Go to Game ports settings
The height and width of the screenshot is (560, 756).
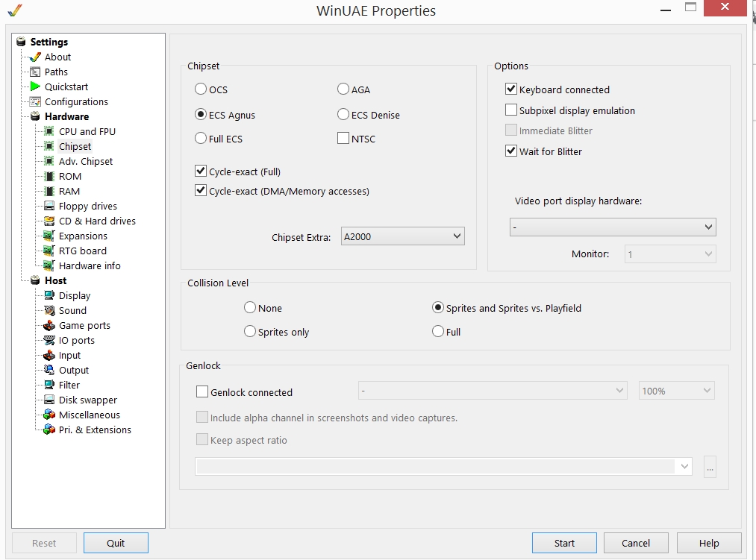click(x=84, y=325)
